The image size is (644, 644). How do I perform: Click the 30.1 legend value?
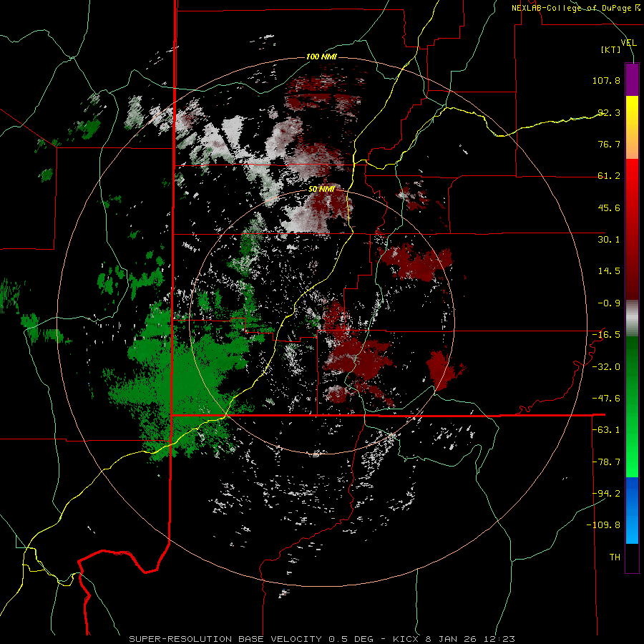609,240
